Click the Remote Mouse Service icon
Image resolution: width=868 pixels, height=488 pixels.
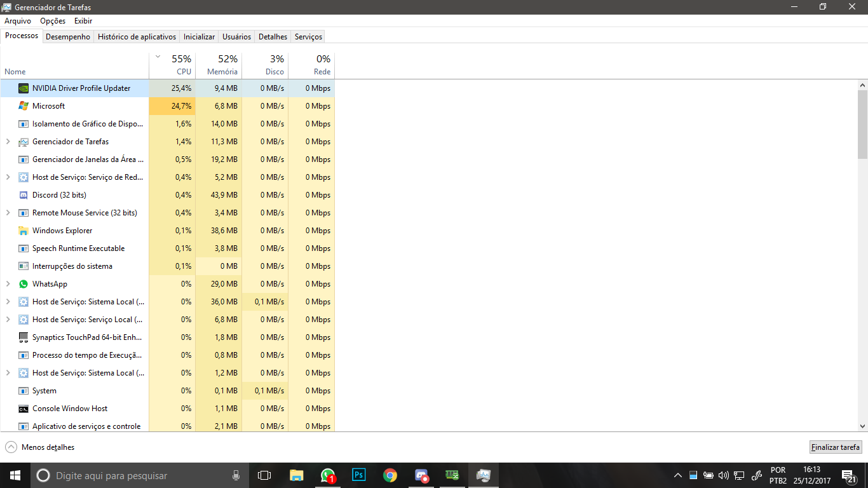point(24,213)
